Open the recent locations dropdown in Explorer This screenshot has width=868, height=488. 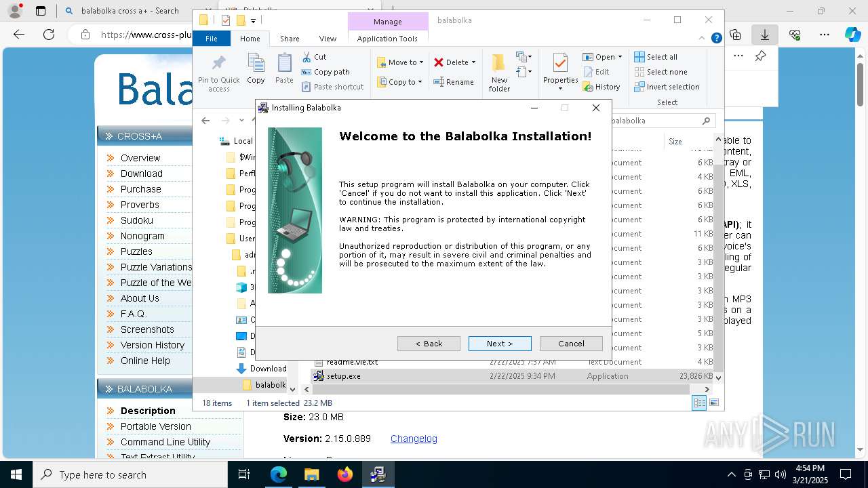click(x=241, y=121)
